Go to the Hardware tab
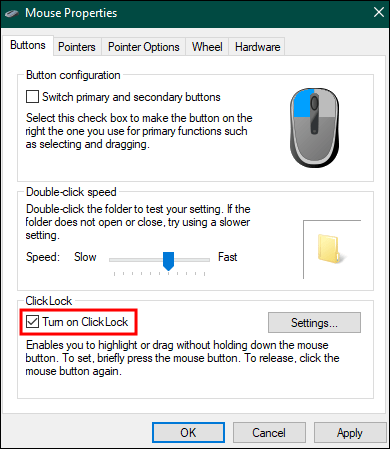 [257, 47]
